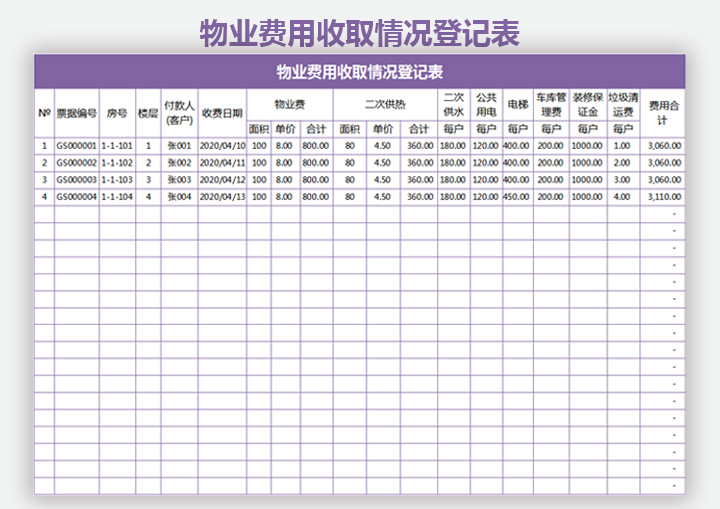Click date cell 2020/04/13
This screenshot has width=720, height=509.
[x=222, y=197]
